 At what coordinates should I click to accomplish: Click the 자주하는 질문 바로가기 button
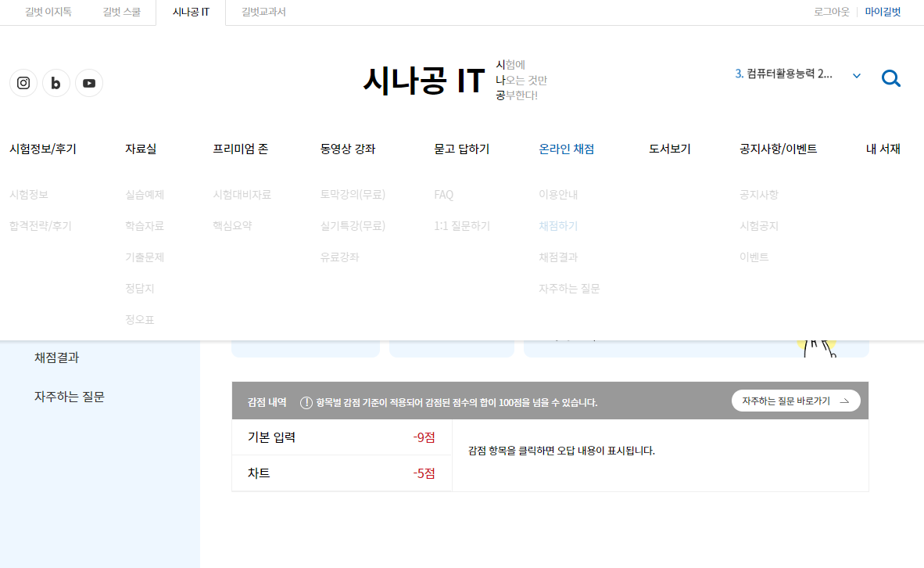(x=796, y=401)
